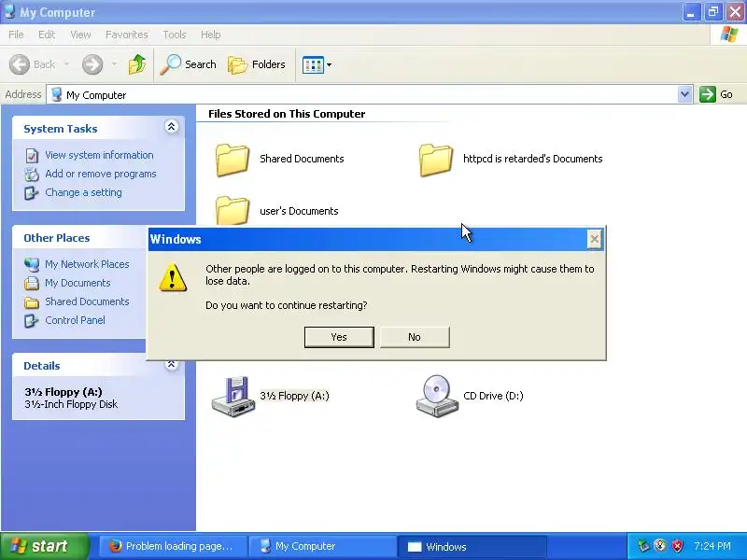Screen dimensions: 747x560
Task: Open the Edit menu
Action: (47, 35)
